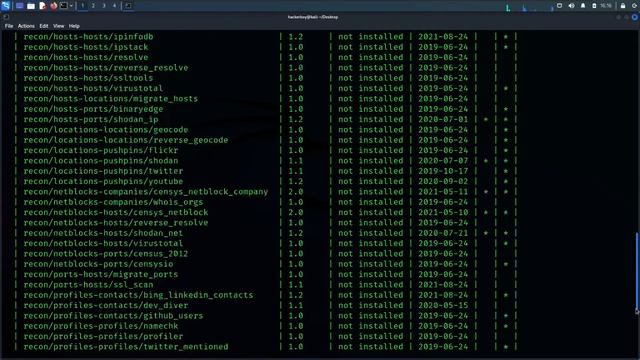Click recon/locations-pushpins/youtube module name
The height and width of the screenshot is (360, 640).
point(103,181)
